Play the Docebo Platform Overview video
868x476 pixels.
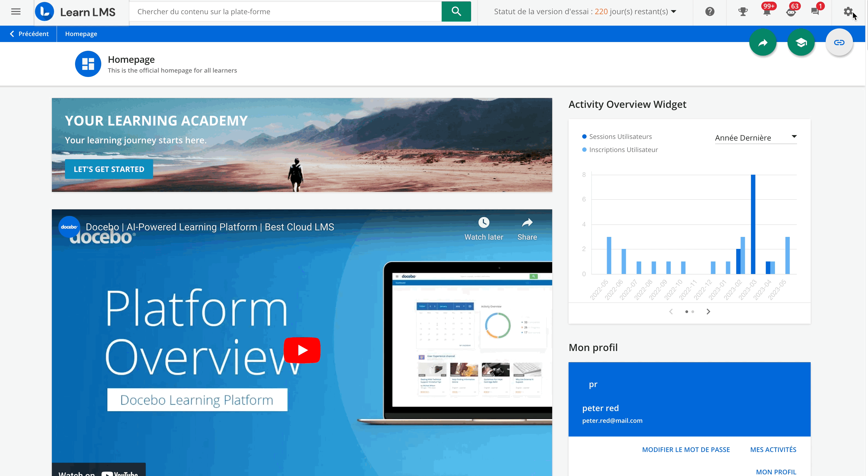(x=302, y=350)
